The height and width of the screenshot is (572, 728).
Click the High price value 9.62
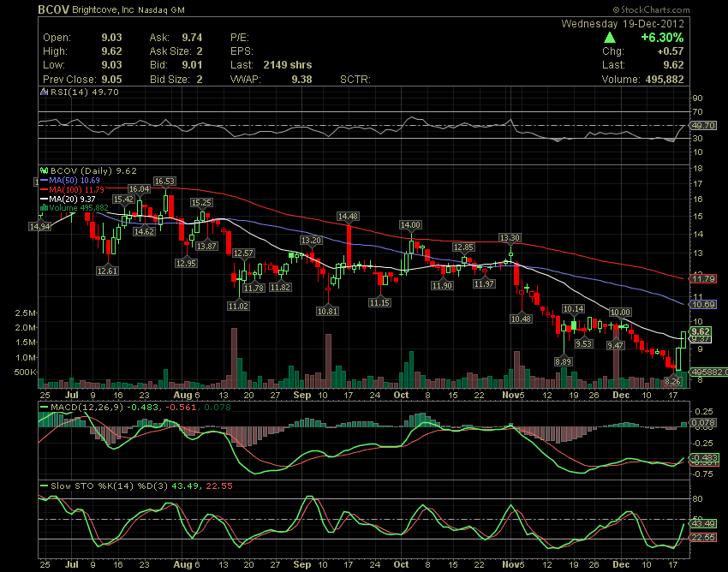coord(111,51)
